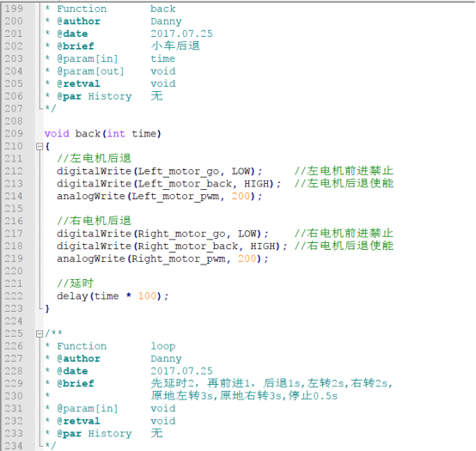Click the 'digitalWrite(Right_motor_back, HIGH);' statement
476x451 pixels.
[172, 247]
